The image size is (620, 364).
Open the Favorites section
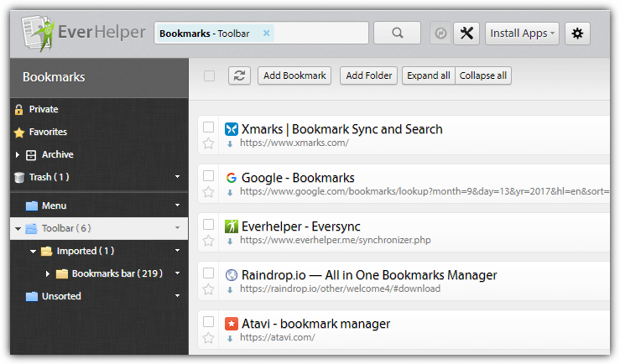click(x=47, y=132)
